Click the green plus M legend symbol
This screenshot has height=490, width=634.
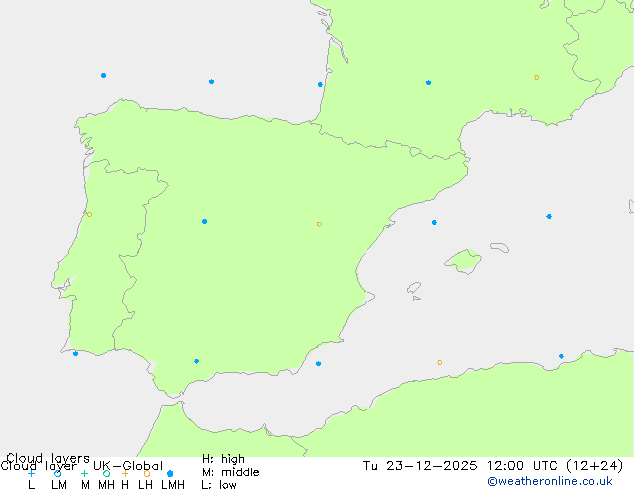point(84,473)
